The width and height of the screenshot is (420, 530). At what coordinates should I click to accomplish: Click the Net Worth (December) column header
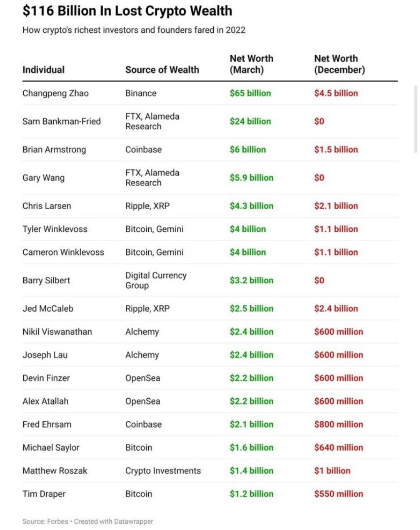click(340, 64)
